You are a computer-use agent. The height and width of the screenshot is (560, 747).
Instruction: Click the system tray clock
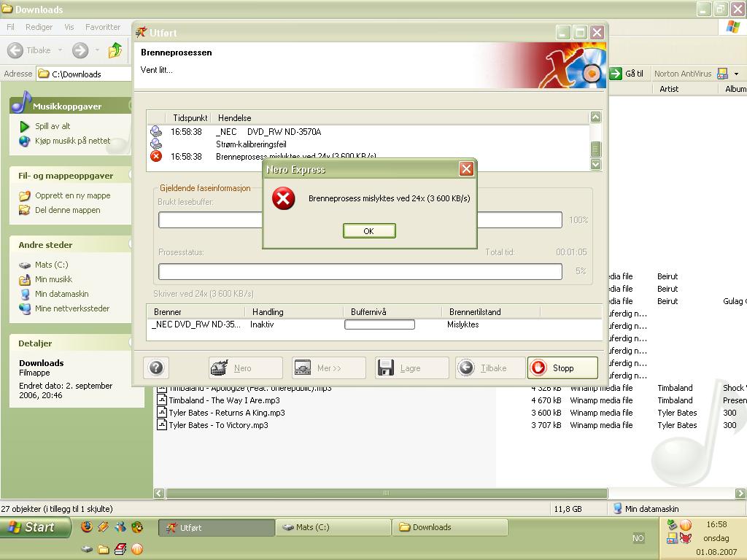(x=716, y=524)
